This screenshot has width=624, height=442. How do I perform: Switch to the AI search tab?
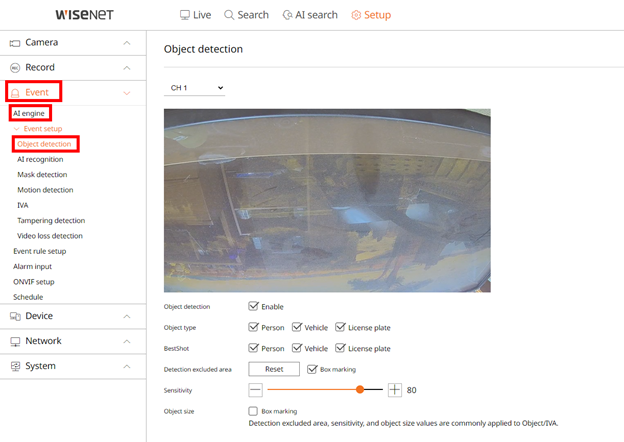click(x=310, y=15)
